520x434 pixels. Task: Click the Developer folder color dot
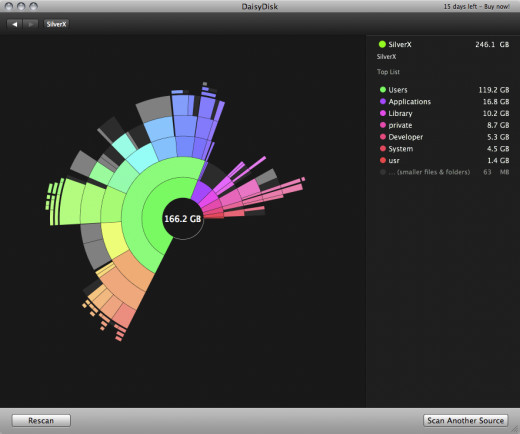point(383,137)
